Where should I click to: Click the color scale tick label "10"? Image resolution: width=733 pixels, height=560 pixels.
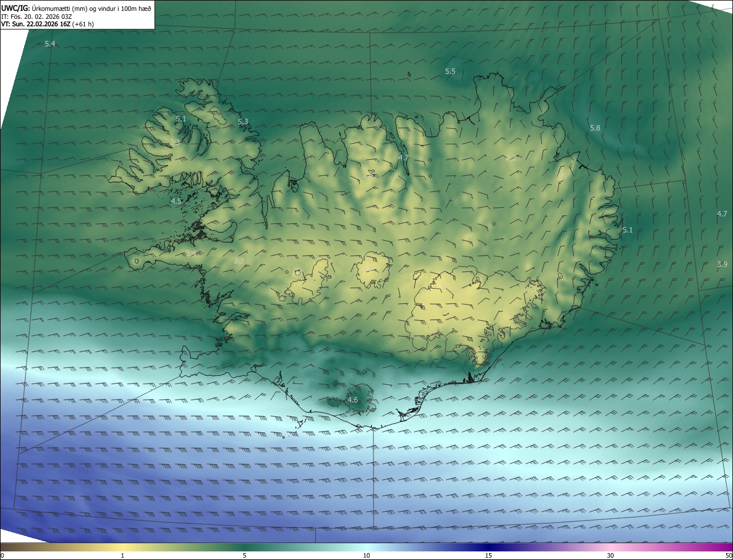point(366,555)
